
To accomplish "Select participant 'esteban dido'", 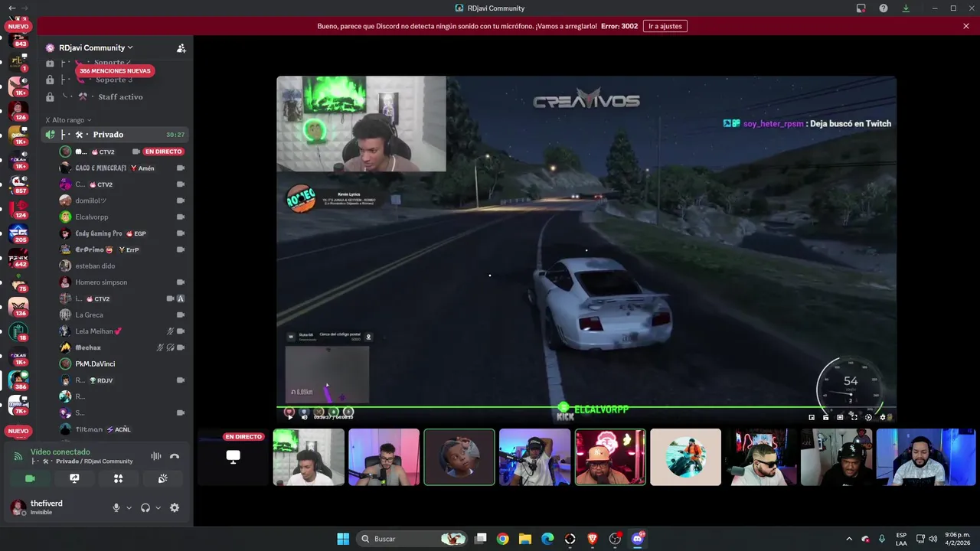I will pos(122,266).
